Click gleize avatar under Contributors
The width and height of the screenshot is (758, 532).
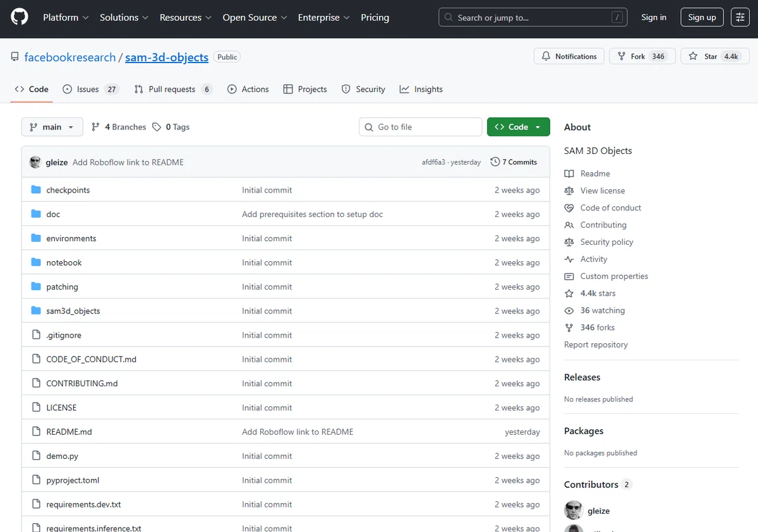(574, 511)
